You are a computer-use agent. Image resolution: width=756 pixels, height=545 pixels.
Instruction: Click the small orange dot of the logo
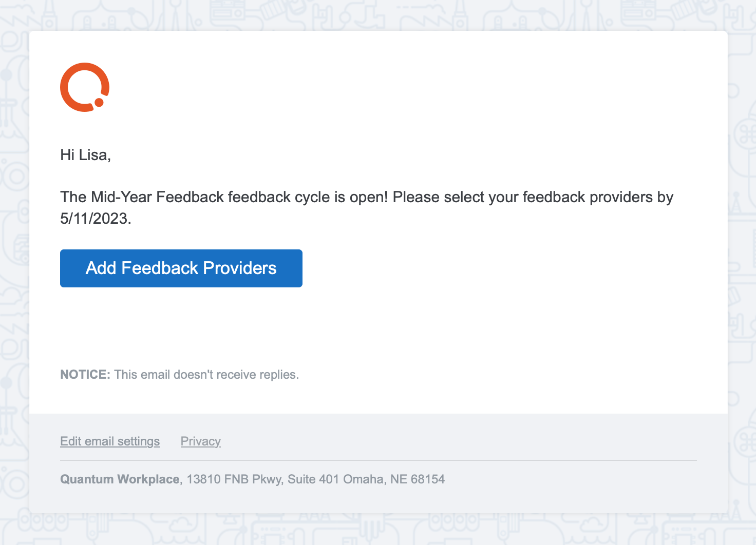[99, 103]
